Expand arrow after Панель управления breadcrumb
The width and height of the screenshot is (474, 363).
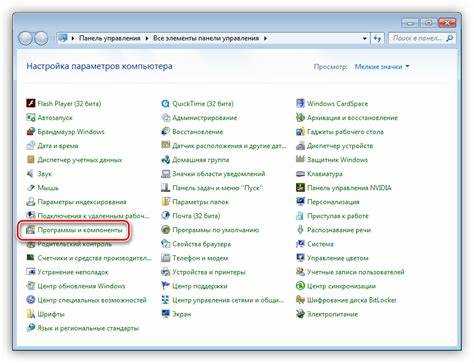coord(147,38)
